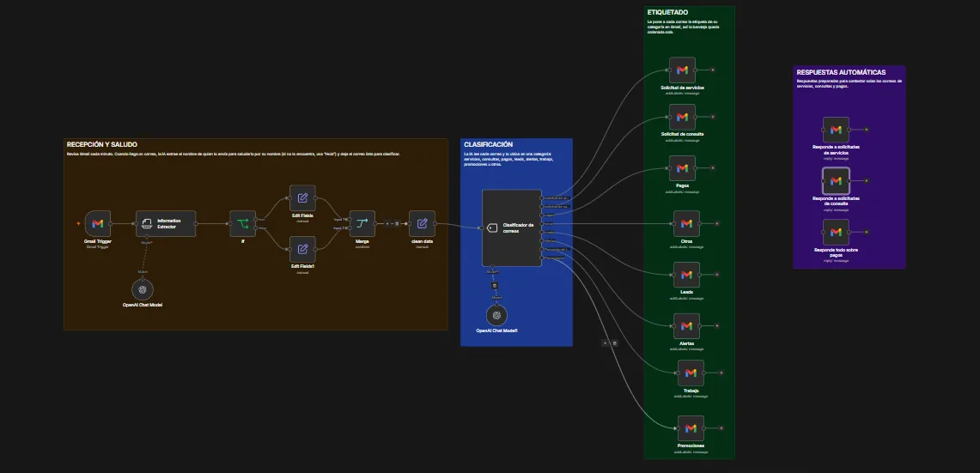Select the ETIQUETADO sticky note title

pyautogui.click(x=667, y=12)
